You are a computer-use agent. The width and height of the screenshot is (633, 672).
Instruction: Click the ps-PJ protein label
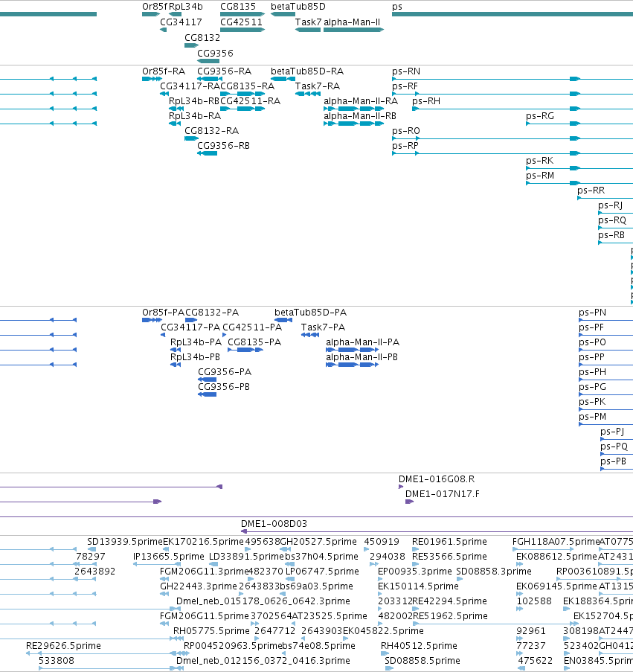click(612, 432)
